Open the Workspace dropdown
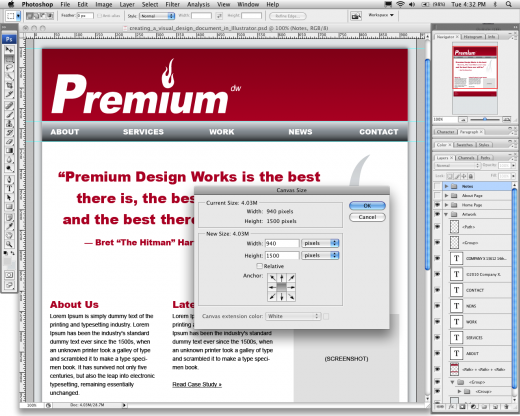This screenshot has width=520, height=416. click(x=381, y=15)
